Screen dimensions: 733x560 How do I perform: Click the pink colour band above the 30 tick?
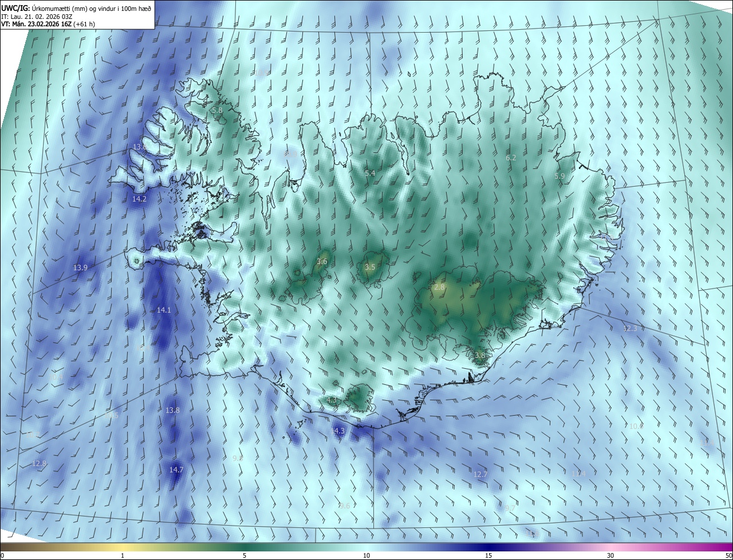[610, 547]
